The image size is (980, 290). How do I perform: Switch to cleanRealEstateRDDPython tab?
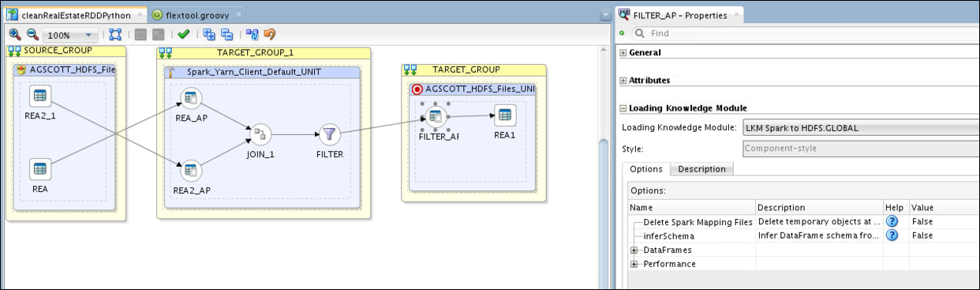76,15
